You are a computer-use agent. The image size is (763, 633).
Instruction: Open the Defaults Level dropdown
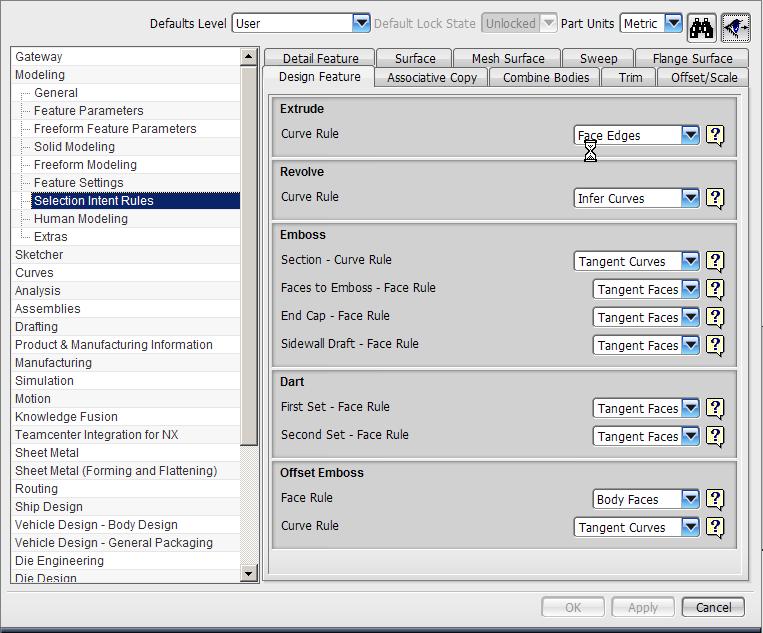tap(361, 23)
